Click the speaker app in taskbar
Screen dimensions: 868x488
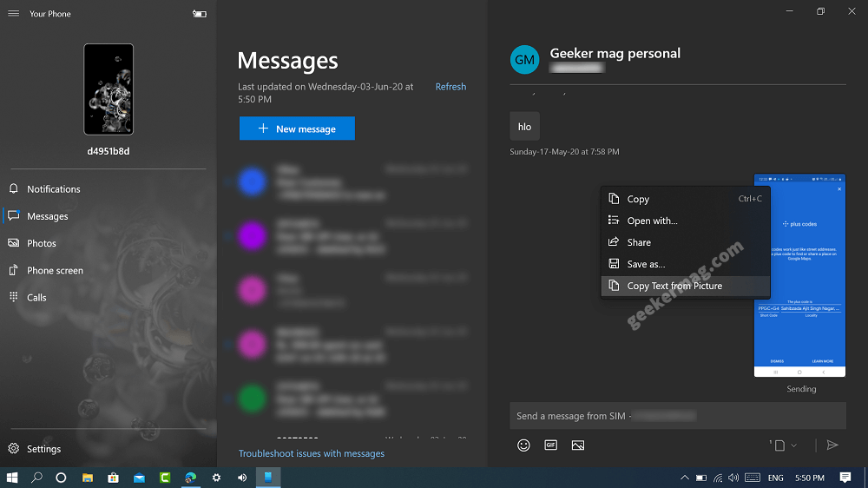(x=242, y=478)
